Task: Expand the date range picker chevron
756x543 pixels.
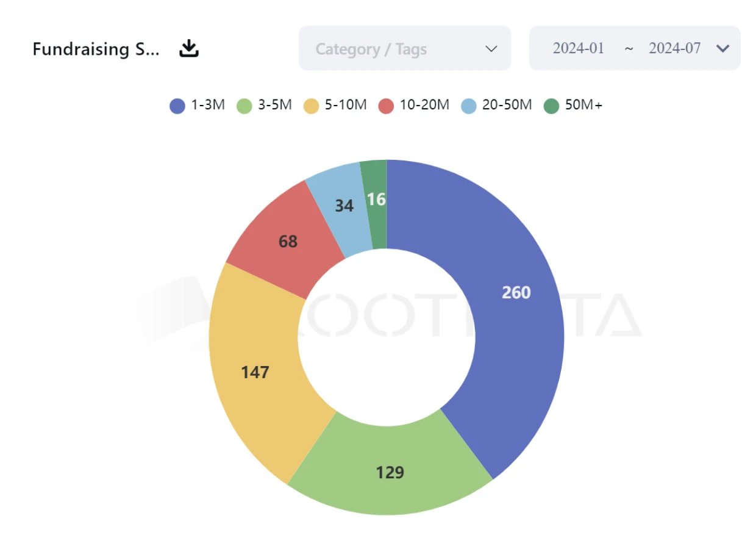Action: (723, 49)
